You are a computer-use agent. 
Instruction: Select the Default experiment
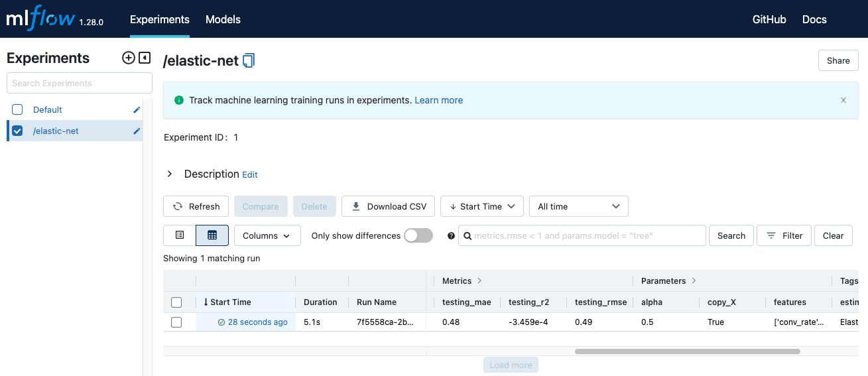[x=48, y=109]
